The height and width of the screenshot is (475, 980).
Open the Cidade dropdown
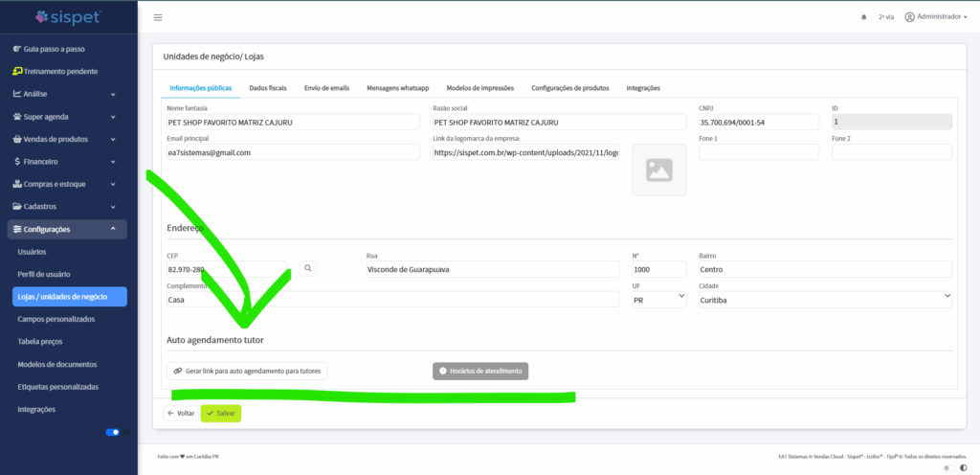point(823,300)
